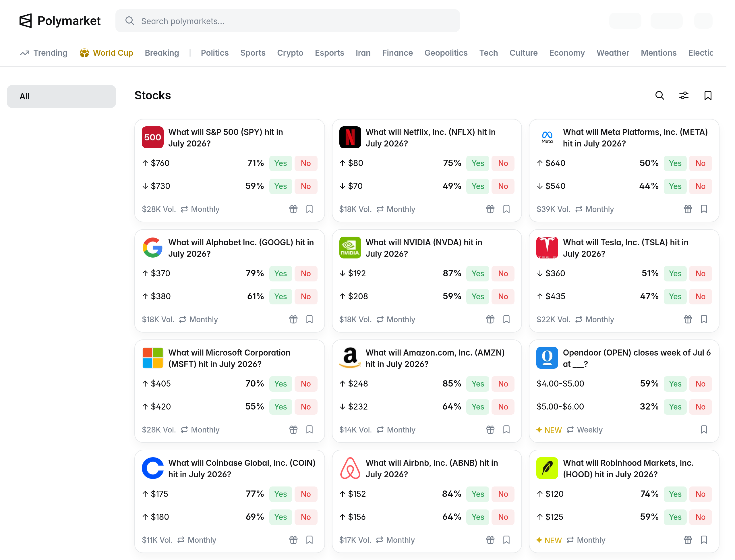Open the Trending tab
This screenshot has height=560, width=735.
coord(44,53)
